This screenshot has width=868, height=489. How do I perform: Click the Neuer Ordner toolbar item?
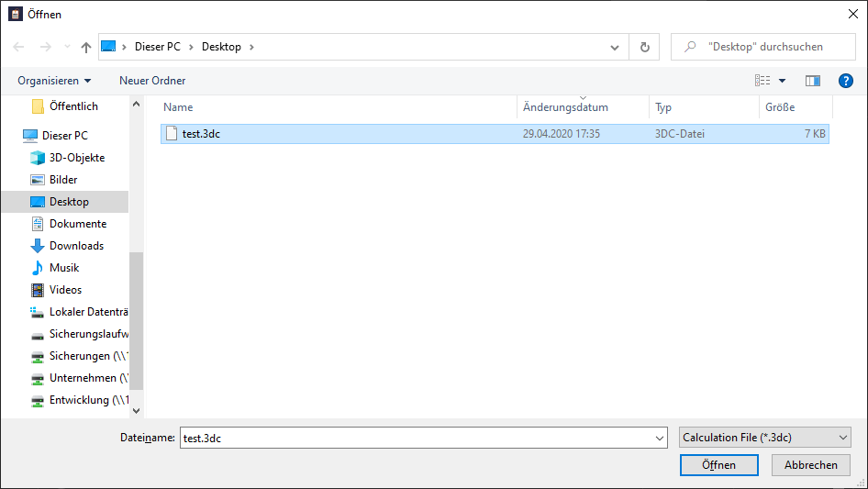pos(152,81)
